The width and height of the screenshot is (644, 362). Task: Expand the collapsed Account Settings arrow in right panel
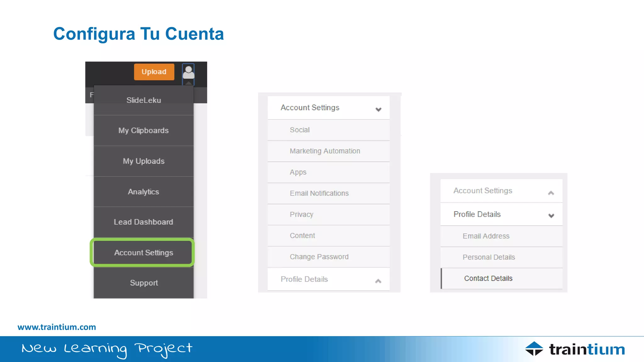pos(551,193)
